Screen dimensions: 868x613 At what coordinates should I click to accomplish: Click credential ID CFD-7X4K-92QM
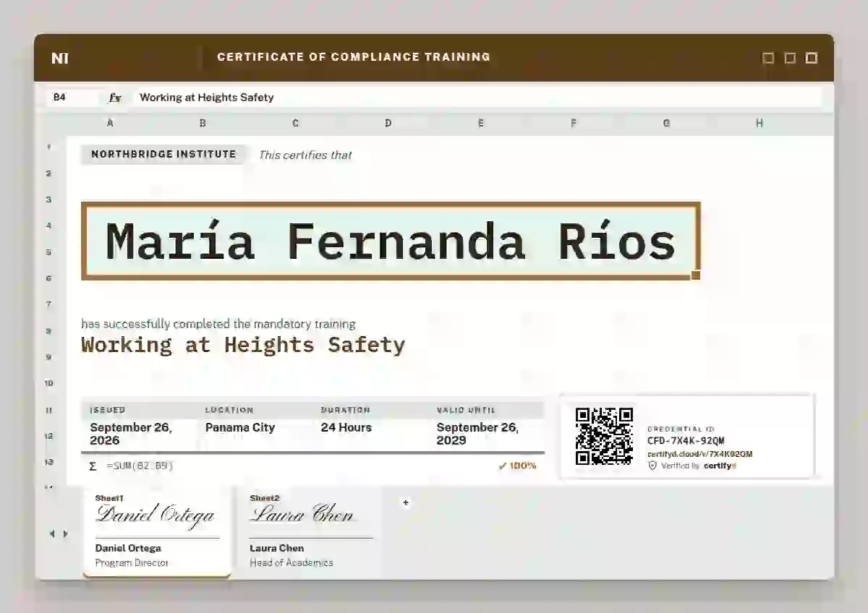686,441
